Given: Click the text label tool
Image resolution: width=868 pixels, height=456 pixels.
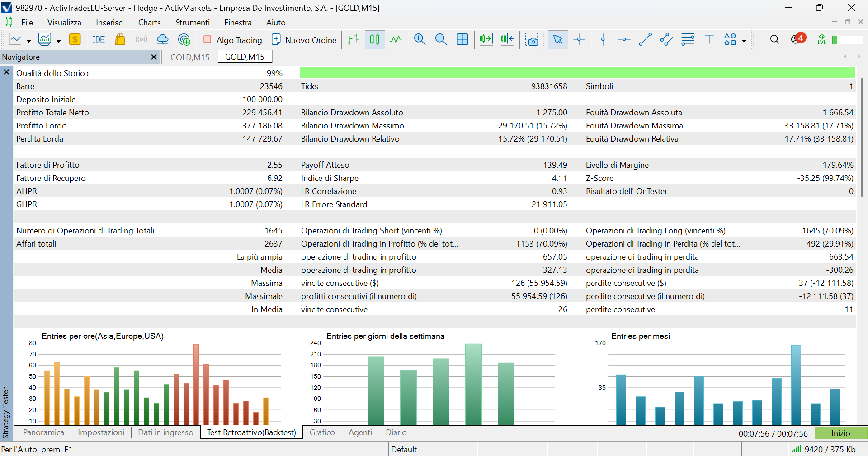Looking at the screenshot, I should point(709,40).
